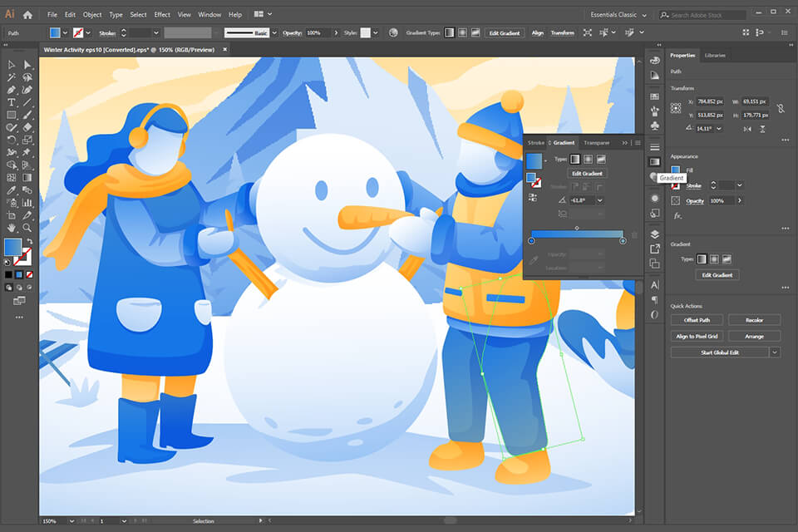Click the right gradient color stop
Viewport: 798px width, 532px height.
(623, 241)
